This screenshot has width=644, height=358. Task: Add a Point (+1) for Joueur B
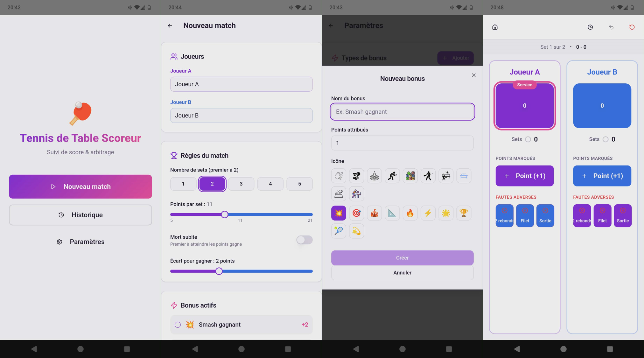602,176
